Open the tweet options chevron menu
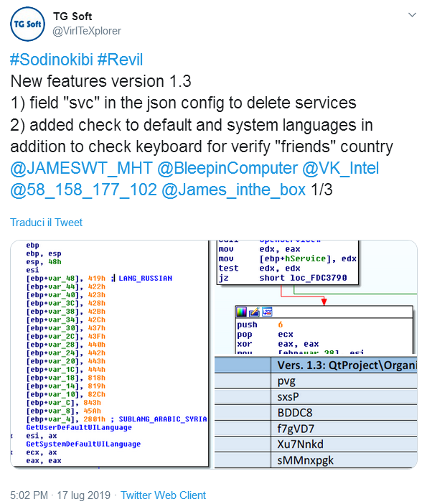427x504 pixels. coord(412,15)
